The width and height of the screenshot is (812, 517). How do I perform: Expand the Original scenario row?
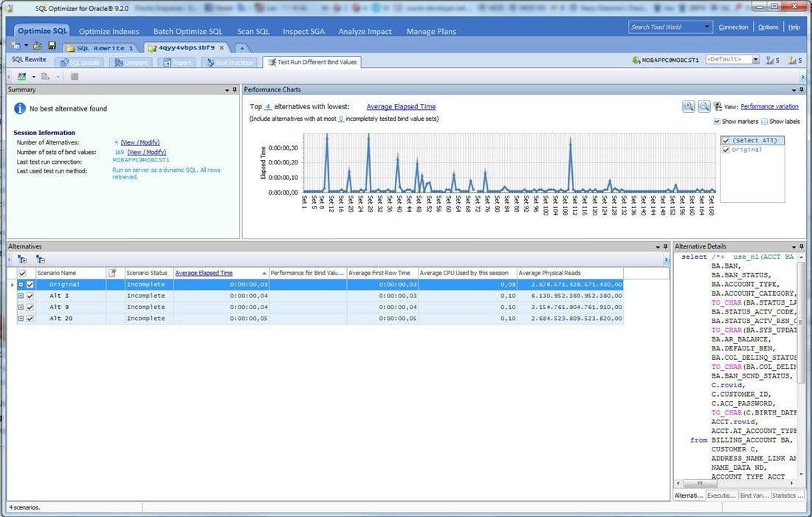click(x=21, y=285)
